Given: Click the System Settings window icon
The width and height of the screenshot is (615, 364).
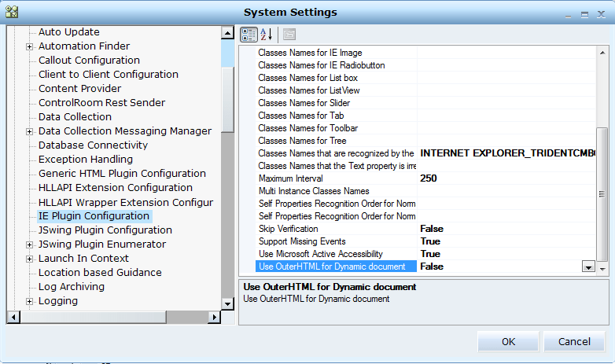Looking at the screenshot, I should [x=11, y=12].
